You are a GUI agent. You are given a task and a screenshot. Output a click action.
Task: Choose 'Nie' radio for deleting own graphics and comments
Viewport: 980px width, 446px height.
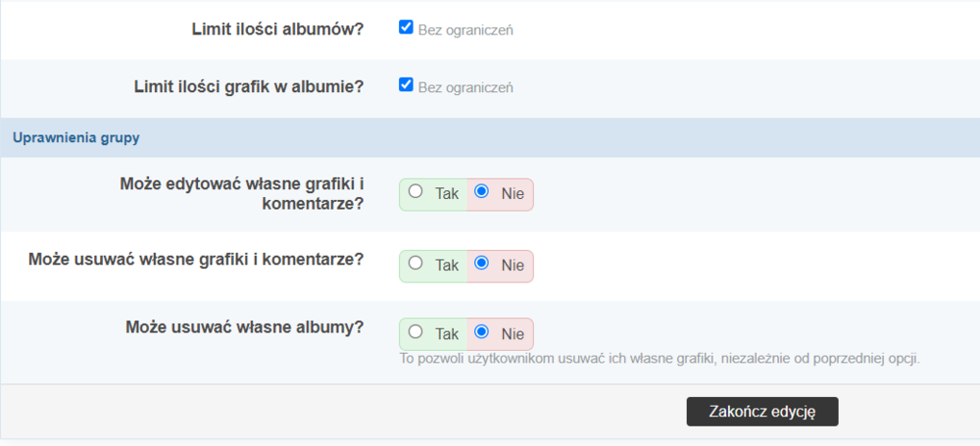pyautogui.click(x=481, y=263)
